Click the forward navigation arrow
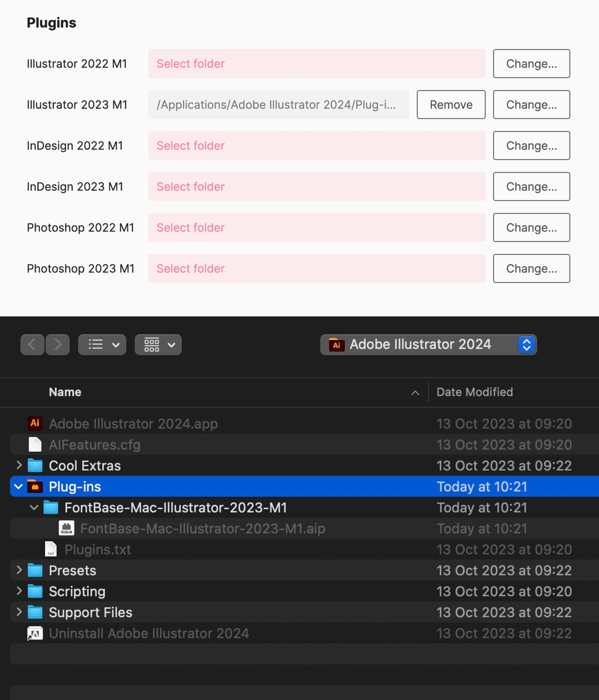Screen dimensions: 599x700 click(58, 345)
